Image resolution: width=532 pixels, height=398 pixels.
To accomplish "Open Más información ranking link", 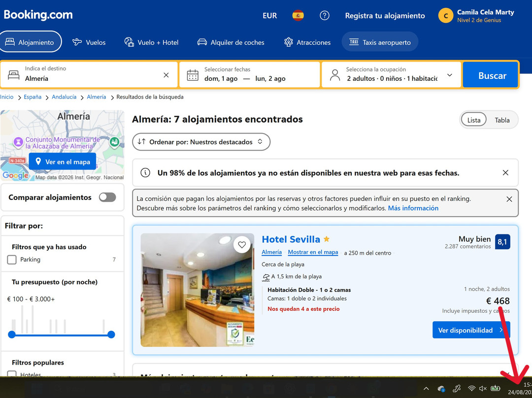I will pos(413,208).
